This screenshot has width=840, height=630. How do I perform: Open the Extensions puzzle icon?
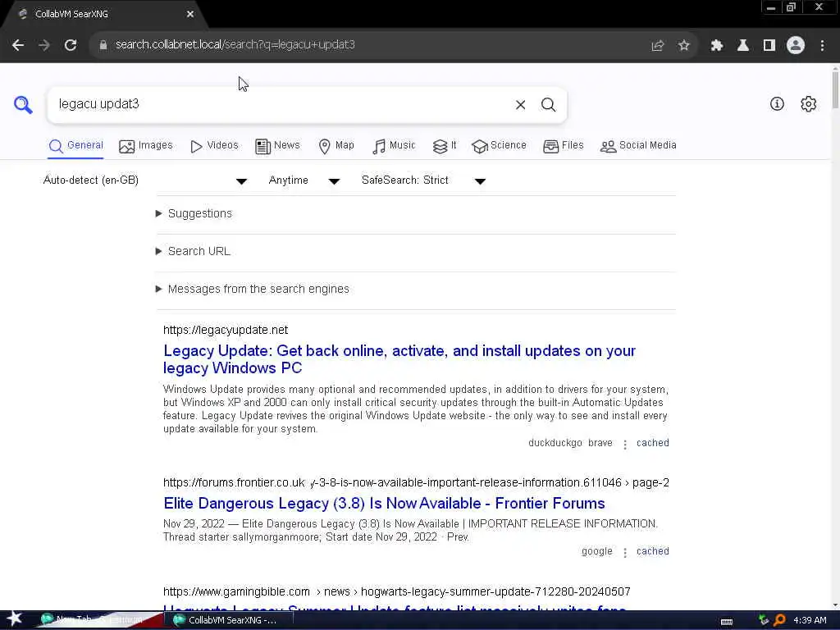pyautogui.click(x=716, y=46)
